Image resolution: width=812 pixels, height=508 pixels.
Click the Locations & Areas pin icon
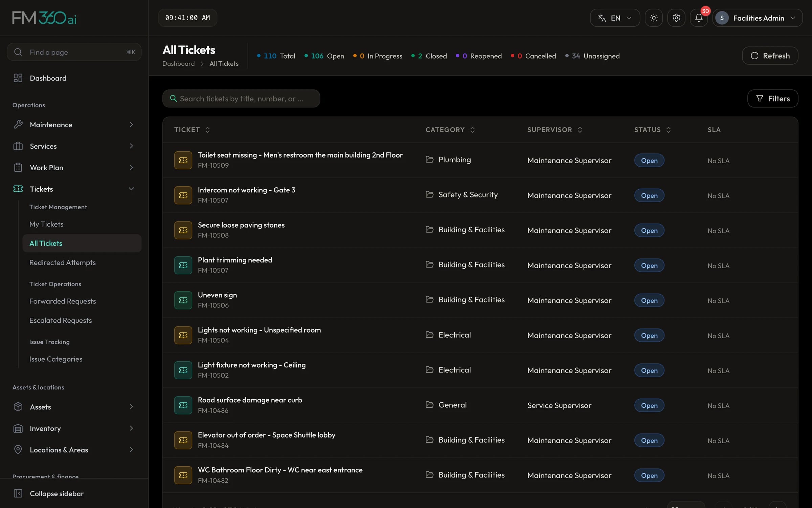(x=18, y=450)
